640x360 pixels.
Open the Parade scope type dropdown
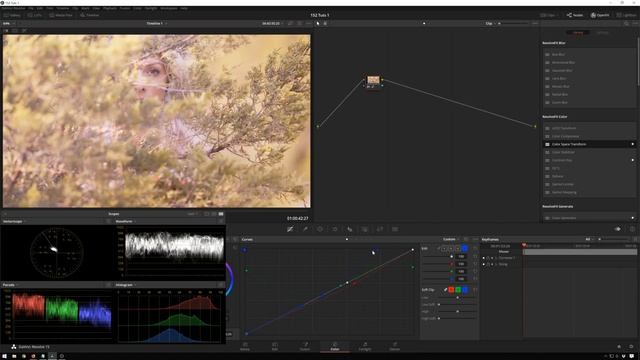pos(10,285)
